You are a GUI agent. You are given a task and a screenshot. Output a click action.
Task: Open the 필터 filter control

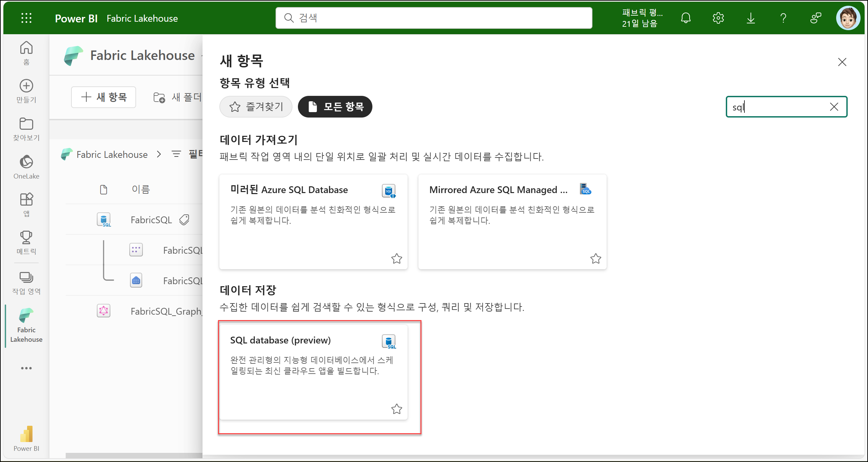187,154
